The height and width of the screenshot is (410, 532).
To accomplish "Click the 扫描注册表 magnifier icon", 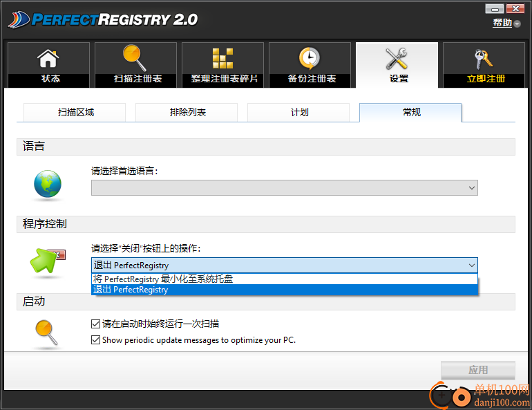I will pyautogui.click(x=135, y=58).
